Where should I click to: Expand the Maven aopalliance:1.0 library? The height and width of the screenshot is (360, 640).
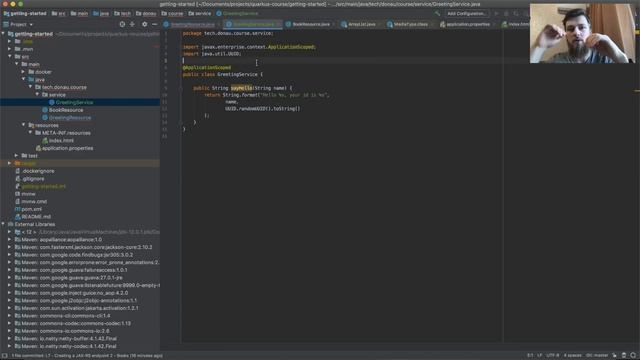[x=10, y=240]
